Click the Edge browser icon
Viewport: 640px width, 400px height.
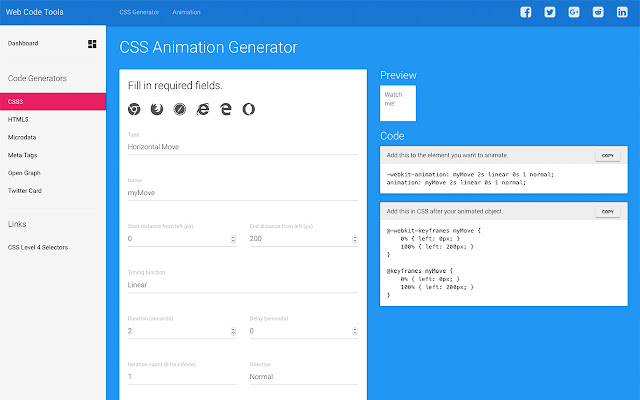(226, 109)
